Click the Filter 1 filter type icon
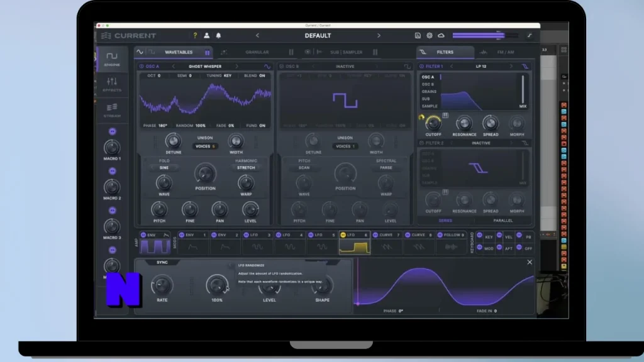 [525, 67]
